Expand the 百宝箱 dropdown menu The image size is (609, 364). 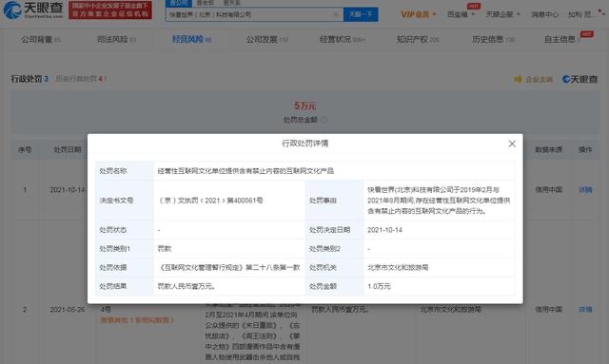point(461,14)
